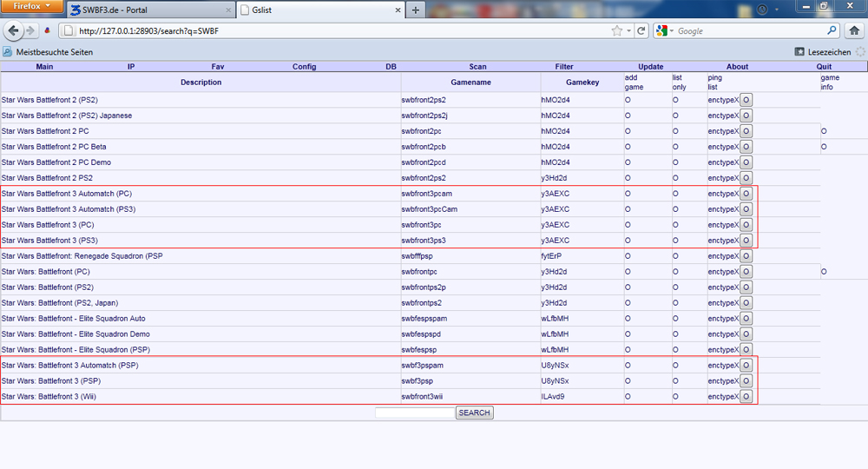
Task: Close the Gslist tab
Action: 398,10
